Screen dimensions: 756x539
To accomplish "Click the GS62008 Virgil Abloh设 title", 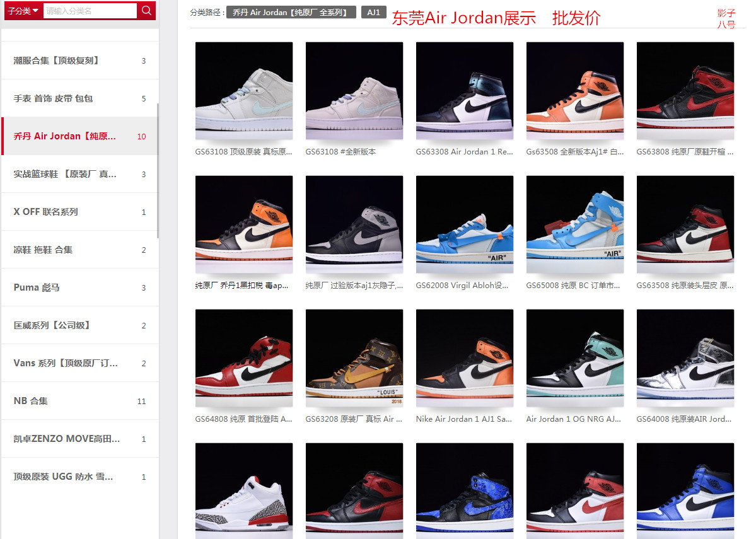I will [462, 286].
